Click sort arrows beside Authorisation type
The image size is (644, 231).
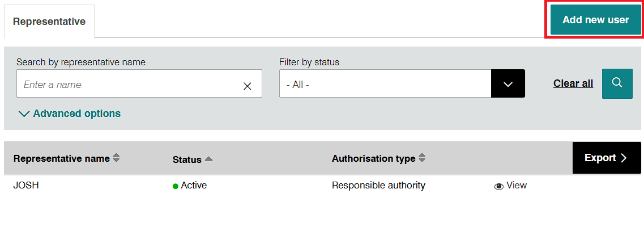point(422,158)
